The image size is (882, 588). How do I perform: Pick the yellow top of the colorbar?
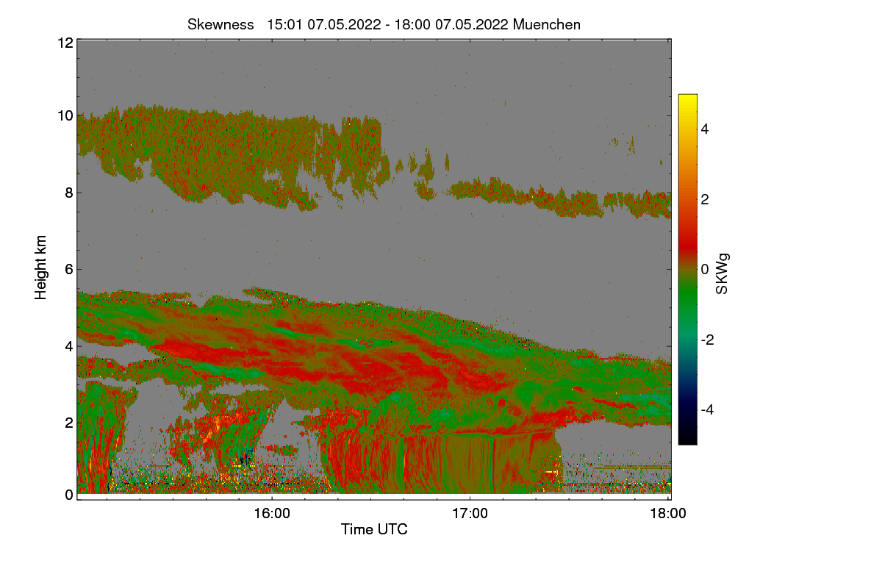click(687, 100)
